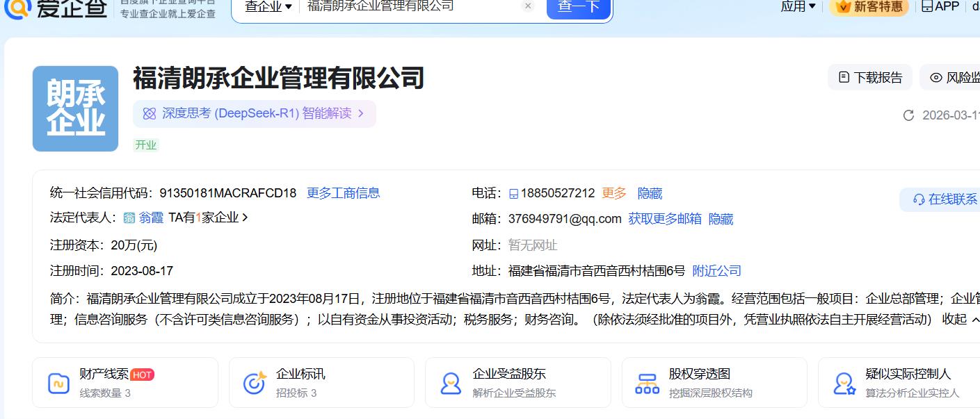This screenshot has width=980, height=419.
Task: Open the 财产线索 property clues icon
Action: click(x=58, y=383)
